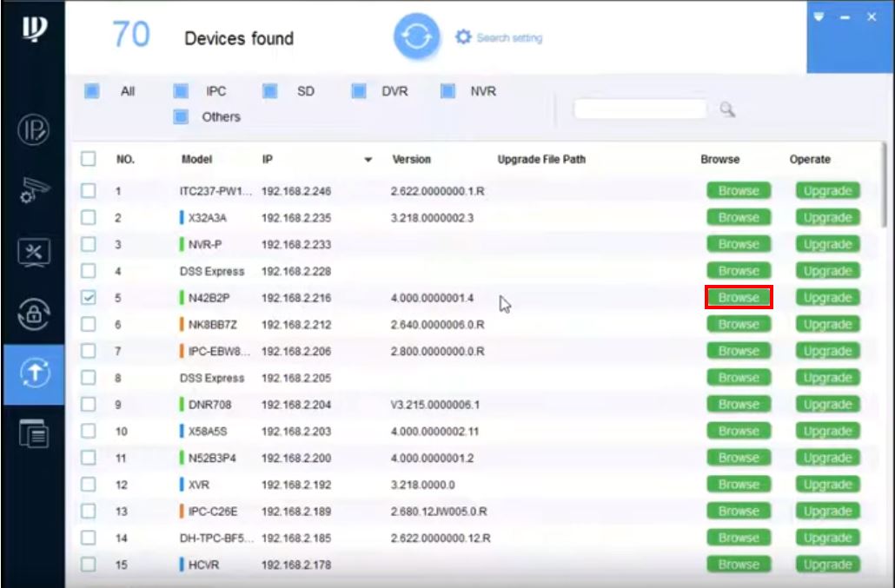This screenshot has height=588, width=895.
Task: Click Upgrade for DNR708 device
Action: [x=827, y=405]
